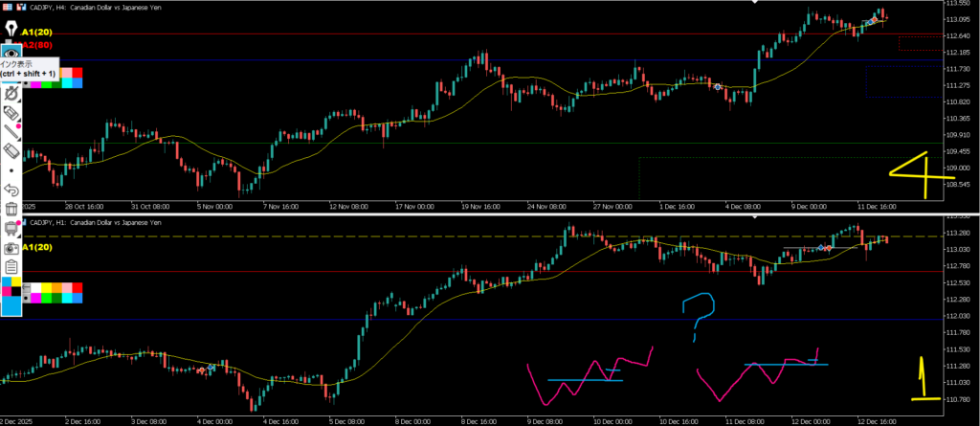The image size is (980, 426).
Task: Open the four-color palette block in the toolbar
Action: coord(11,285)
